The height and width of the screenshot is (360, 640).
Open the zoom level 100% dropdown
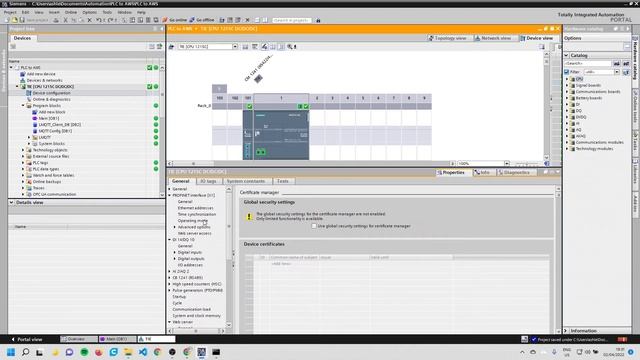coord(507,164)
